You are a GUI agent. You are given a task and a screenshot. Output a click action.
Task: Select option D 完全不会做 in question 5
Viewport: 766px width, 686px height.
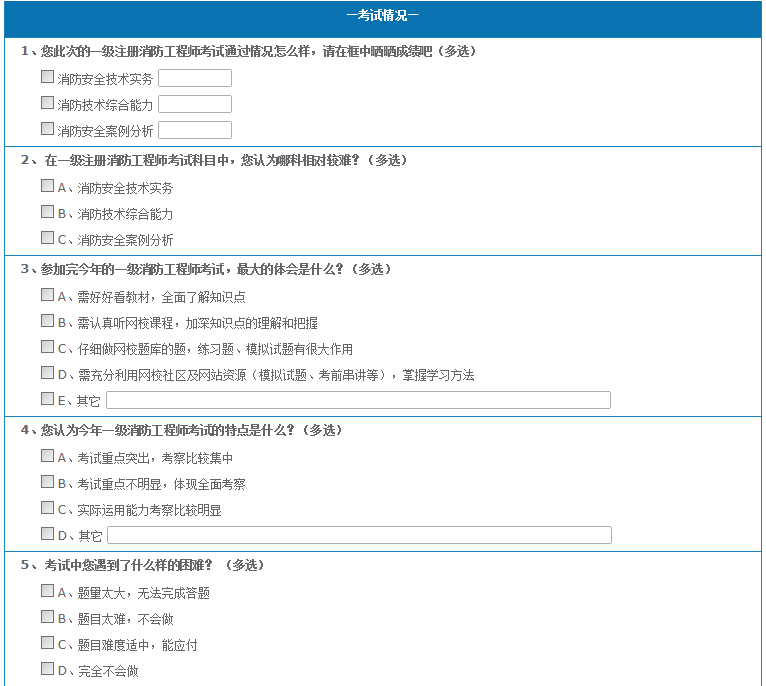[x=47, y=669]
